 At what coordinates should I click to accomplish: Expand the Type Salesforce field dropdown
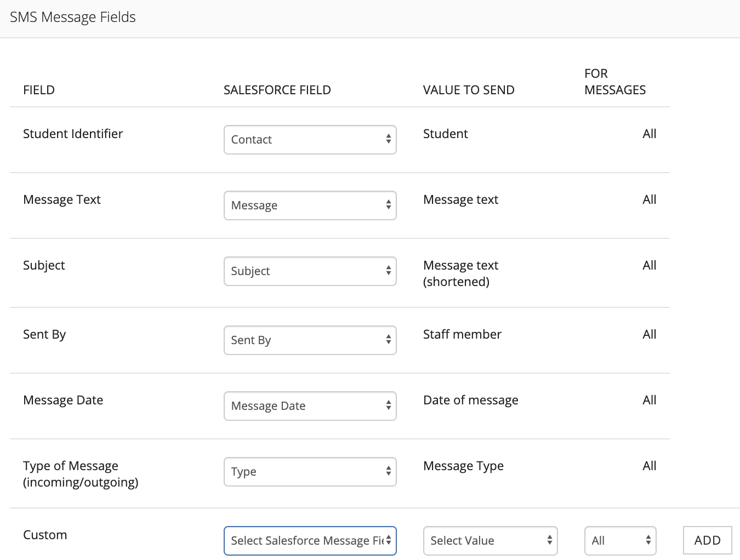[310, 472]
